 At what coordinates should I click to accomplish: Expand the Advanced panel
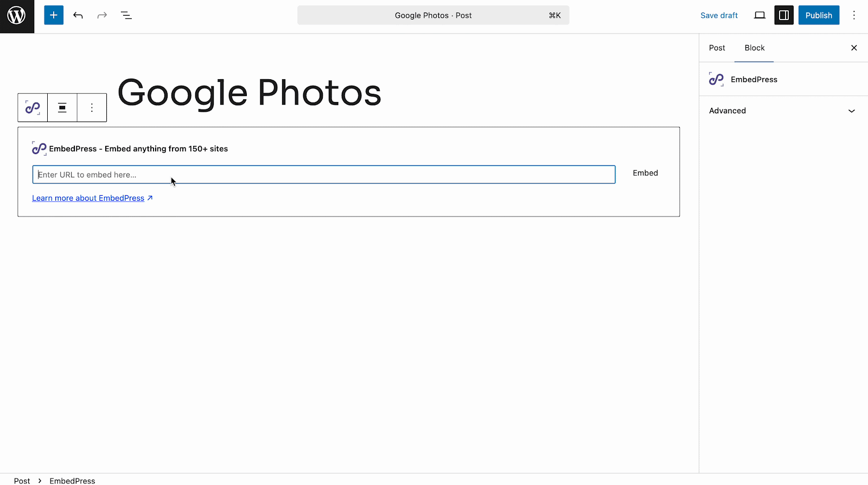pos(783,111)
